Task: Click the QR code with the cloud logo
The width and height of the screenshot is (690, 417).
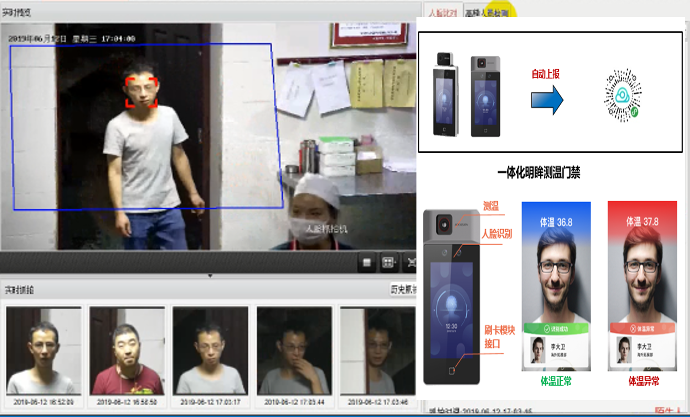Action: click(623, 96)
